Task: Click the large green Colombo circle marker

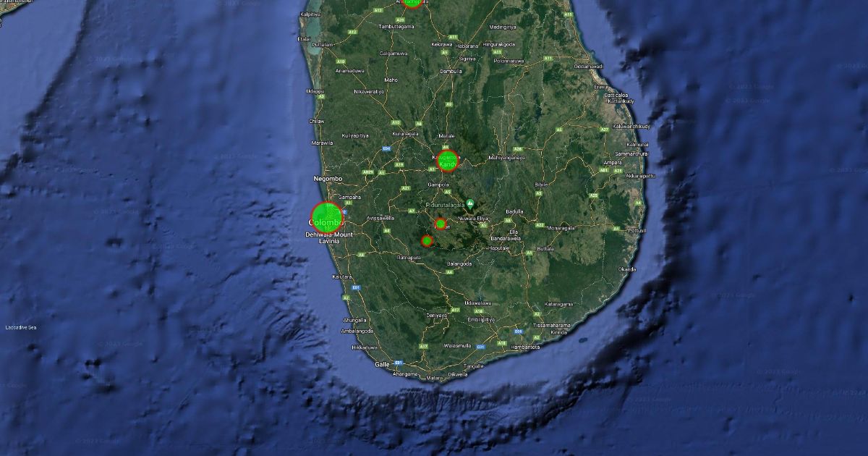Action: [327, 217]
